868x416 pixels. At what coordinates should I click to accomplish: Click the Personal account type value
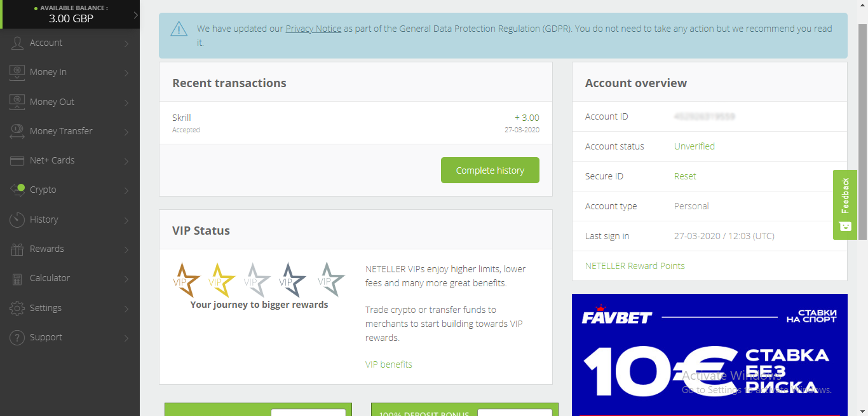click(691, 206)
